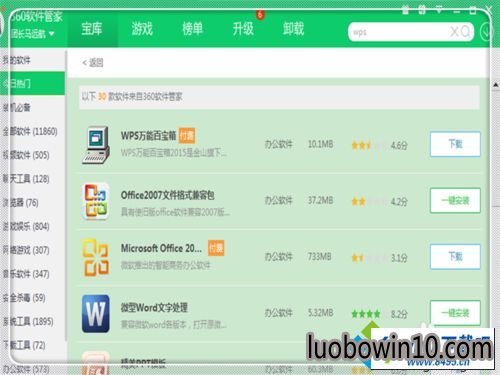Open the 升级 tab with badge
The height and width of the screenshot is (375, 500).
point(243,29)
